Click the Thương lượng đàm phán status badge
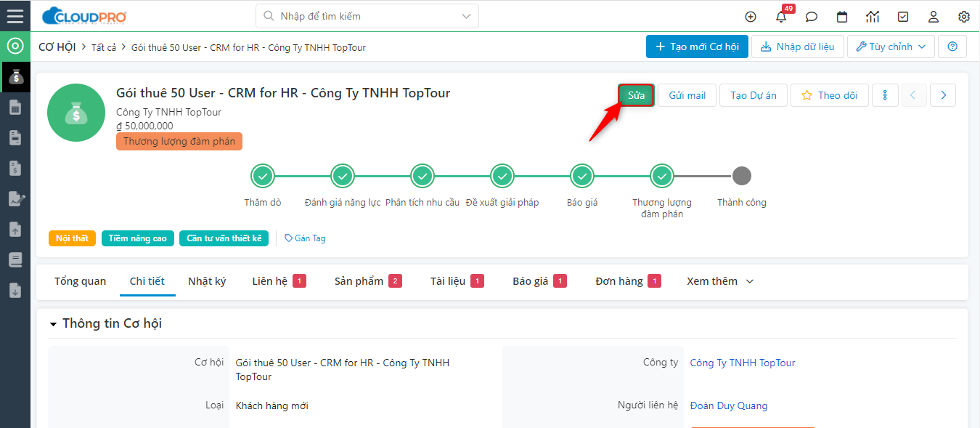This screenshot has width=980, height=428. click(x=179, y=142)
